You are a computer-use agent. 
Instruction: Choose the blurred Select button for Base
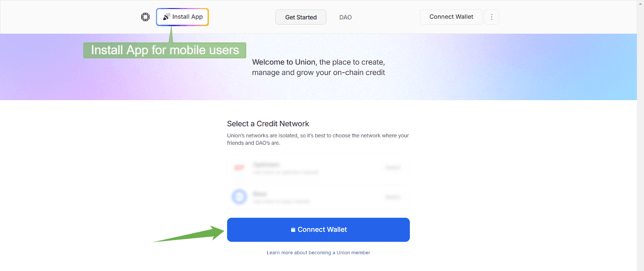[392, 197]
